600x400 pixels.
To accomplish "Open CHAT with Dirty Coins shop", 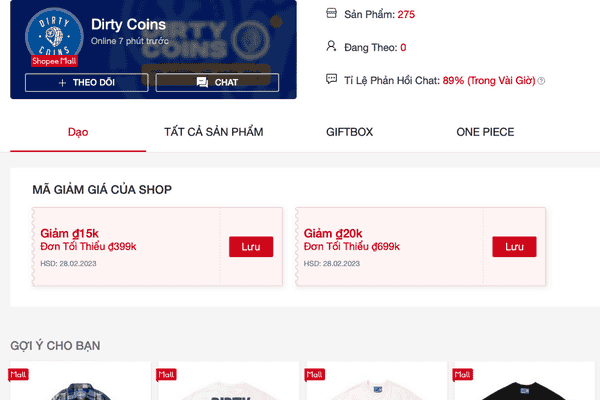I will pyautogui.click(x=216, y=82).
